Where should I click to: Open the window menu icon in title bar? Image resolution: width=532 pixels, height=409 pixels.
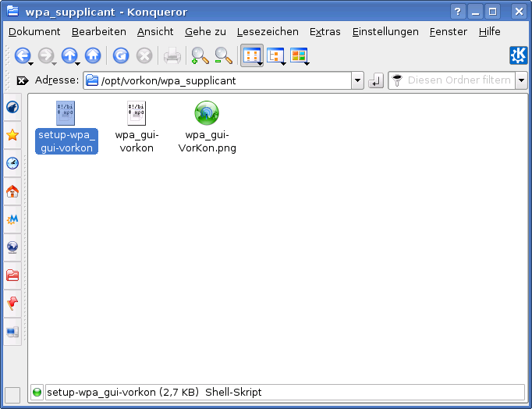(x=13, y=12)
